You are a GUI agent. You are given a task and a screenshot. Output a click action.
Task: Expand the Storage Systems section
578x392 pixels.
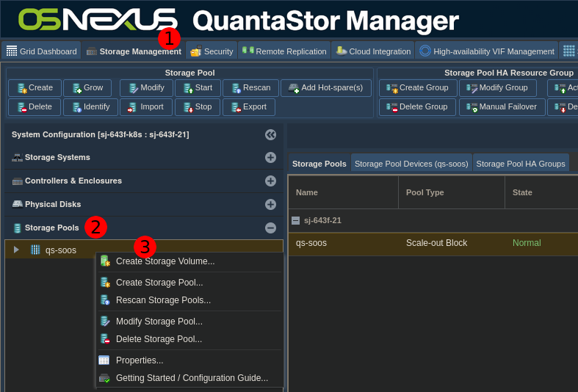270,157
